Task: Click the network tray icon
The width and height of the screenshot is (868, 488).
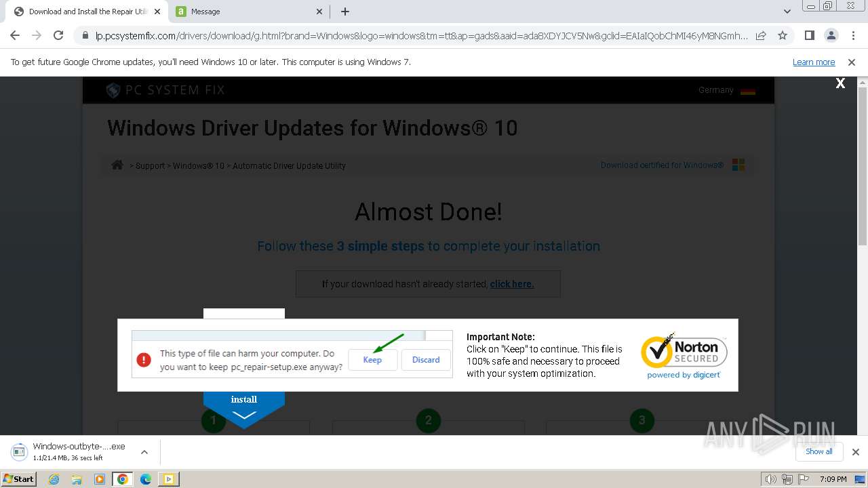Action: pyautogui.click(x=787, y=479)
